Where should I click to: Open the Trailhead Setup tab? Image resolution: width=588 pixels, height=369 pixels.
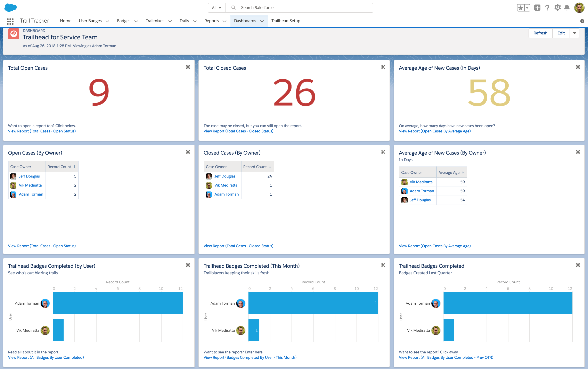286,21
